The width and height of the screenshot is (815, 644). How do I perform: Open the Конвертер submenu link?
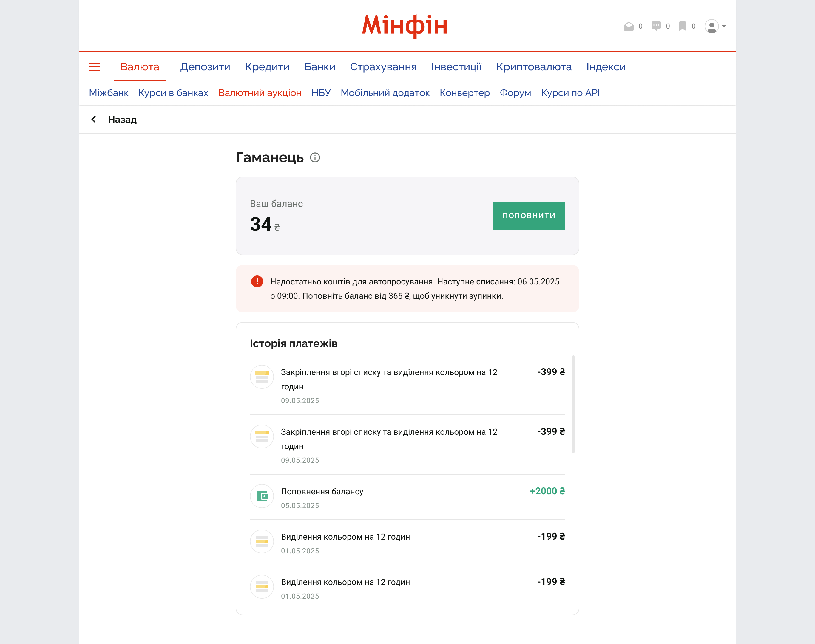[x=464, y=93]
